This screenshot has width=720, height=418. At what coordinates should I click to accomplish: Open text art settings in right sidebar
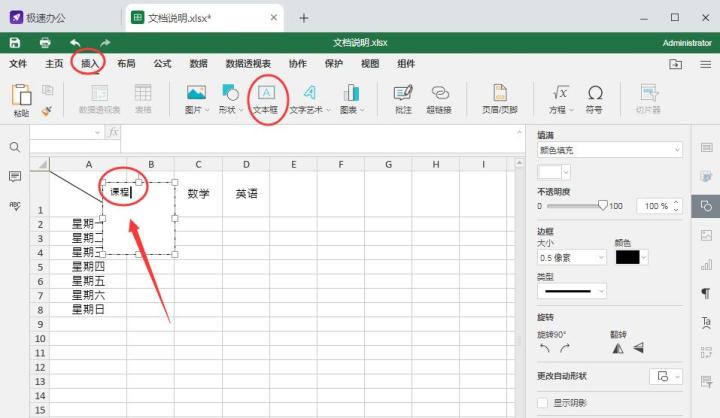(x=706, y=322)
